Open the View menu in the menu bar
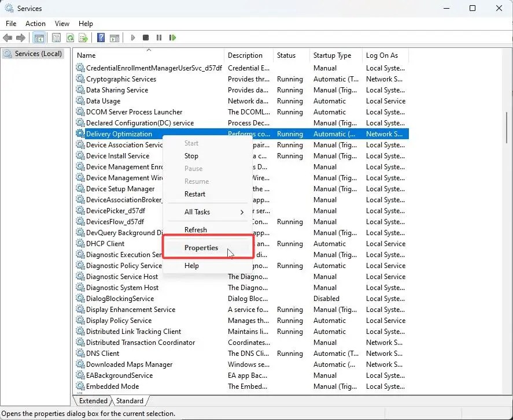 [62, 24]
